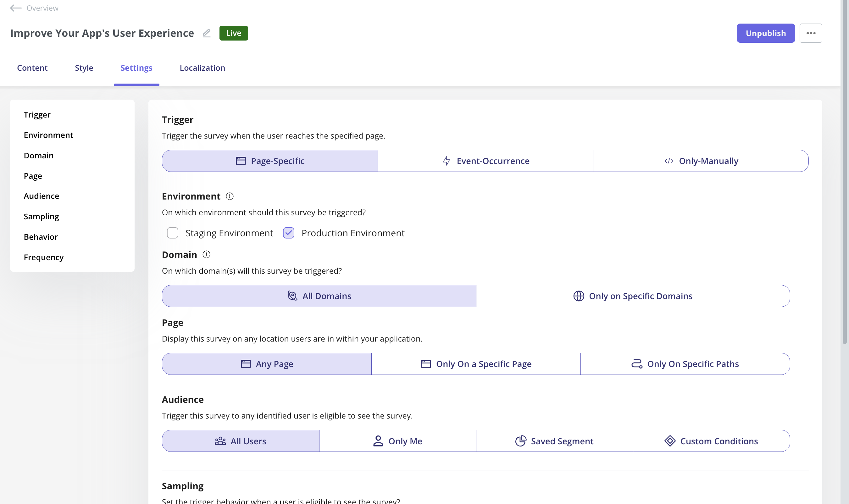Click the back arrow next to Overview

click(x=16, y=8)
